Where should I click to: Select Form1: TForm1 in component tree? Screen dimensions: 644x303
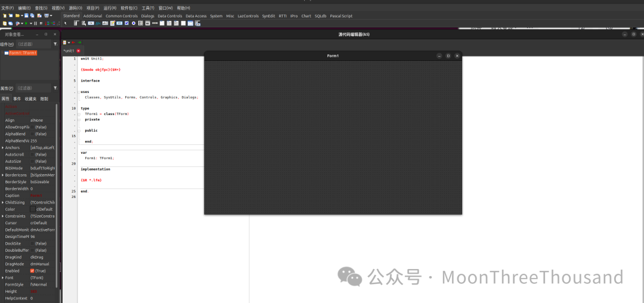coord(23,53)
